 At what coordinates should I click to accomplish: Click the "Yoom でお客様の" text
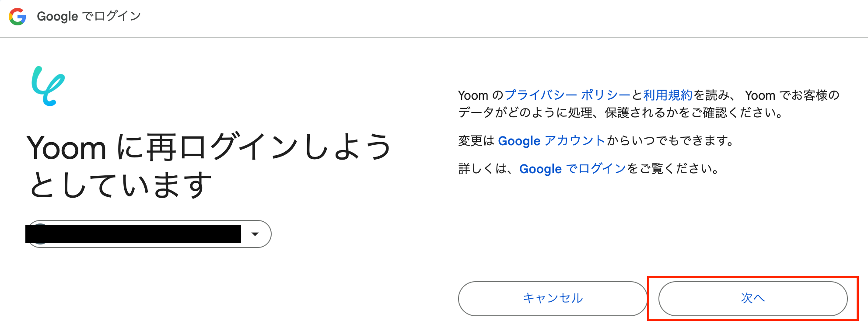tap(792, 95)
